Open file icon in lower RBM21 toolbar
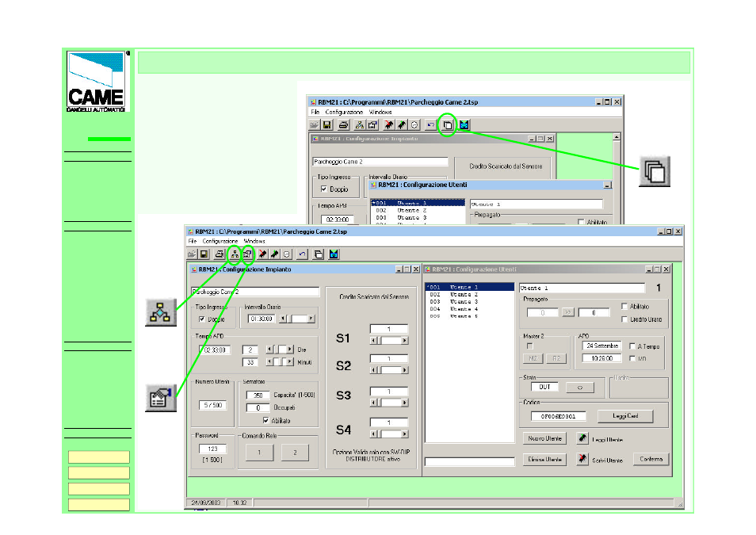The width and height of the screenshot is (756, 535). [x=192, y=254]
